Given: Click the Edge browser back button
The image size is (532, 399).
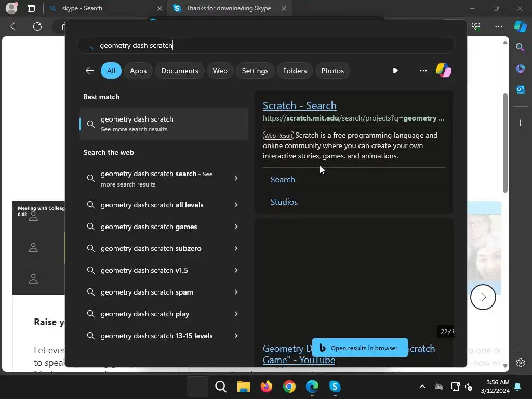Looking at the screenshot, I should pyautogui.click(x=14, y=26).
